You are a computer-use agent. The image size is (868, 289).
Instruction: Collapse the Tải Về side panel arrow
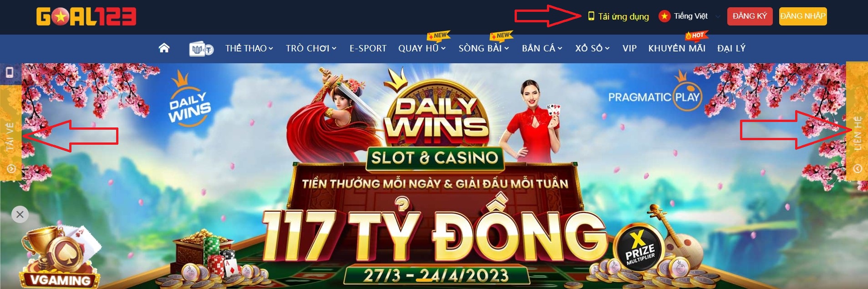click(11, 169)
